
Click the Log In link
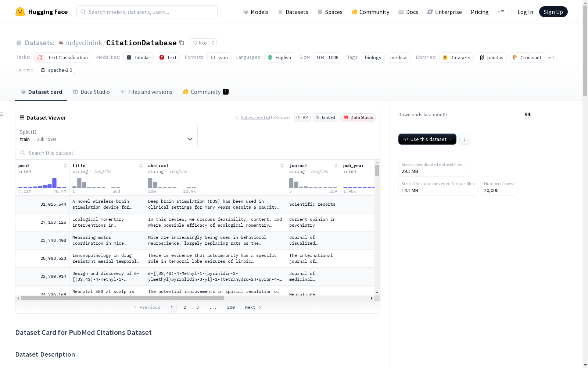(525, 12)
